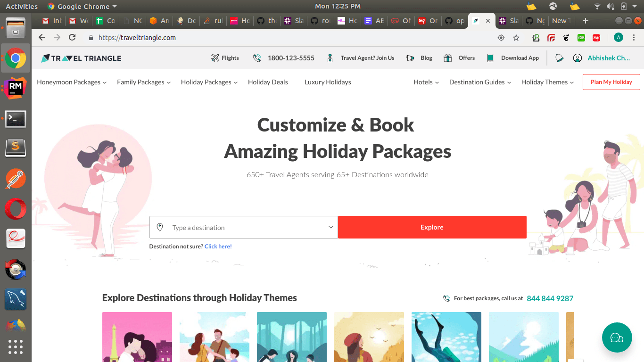Open the forest hikers theme card

pos(292,337)
